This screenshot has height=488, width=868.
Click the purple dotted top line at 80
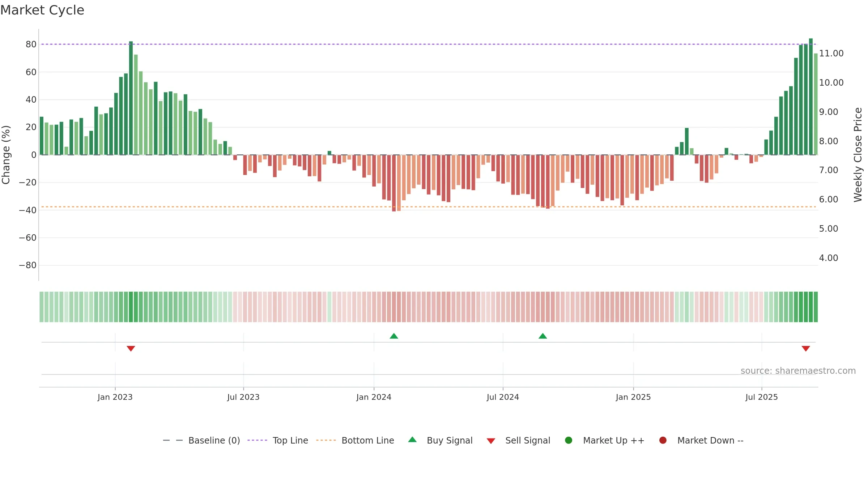tap(429, 44)
